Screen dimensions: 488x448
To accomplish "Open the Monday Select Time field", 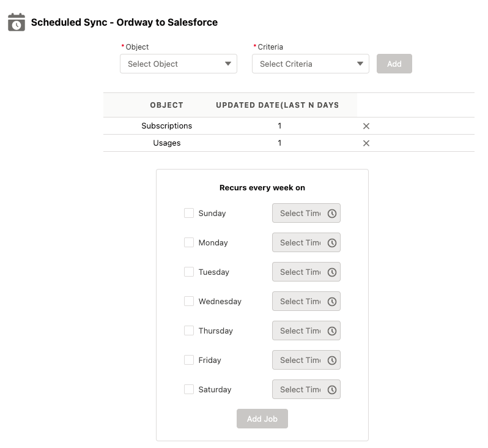I will click(x=306, y=242).
